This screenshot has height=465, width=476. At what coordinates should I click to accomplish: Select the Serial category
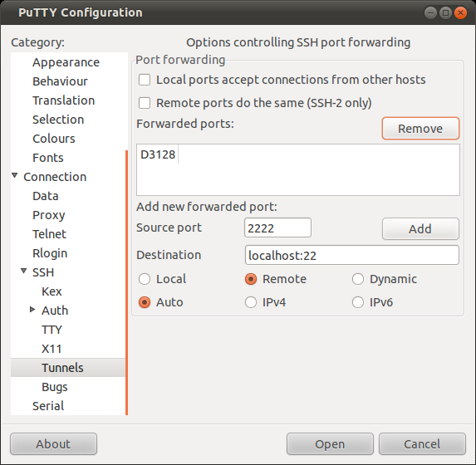48,406
